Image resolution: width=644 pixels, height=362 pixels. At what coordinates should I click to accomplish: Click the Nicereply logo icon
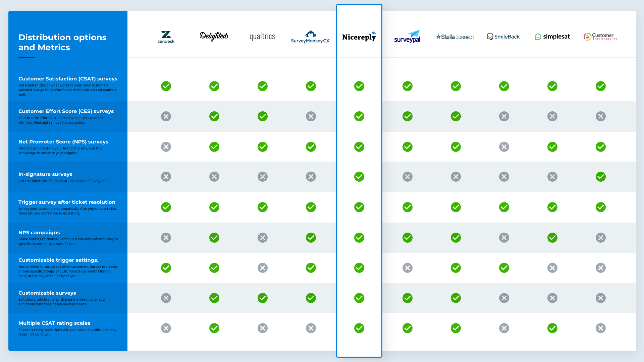pos(359,37)
